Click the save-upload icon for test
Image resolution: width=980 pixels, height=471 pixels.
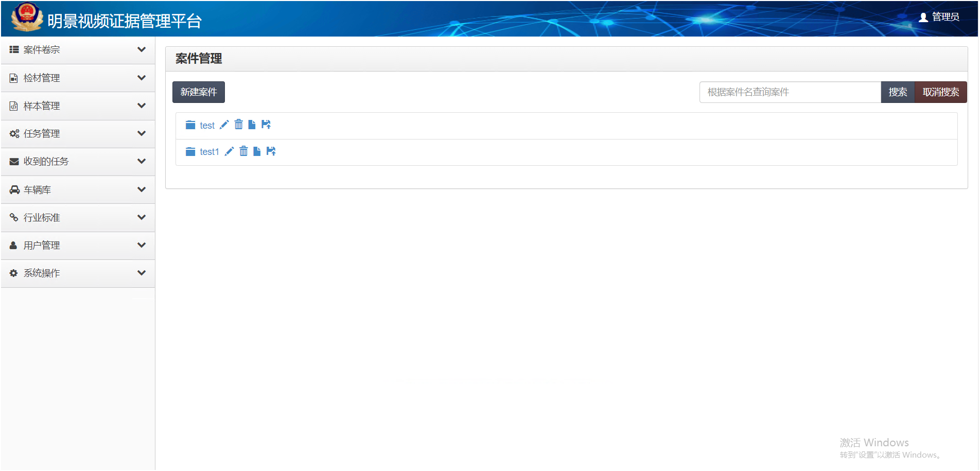point(266,125)
